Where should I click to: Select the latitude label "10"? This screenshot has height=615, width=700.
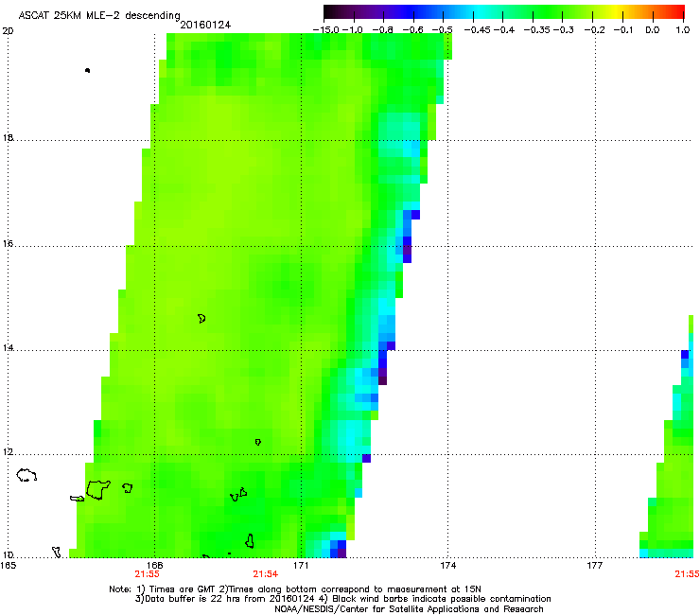(x=8, y=555)
